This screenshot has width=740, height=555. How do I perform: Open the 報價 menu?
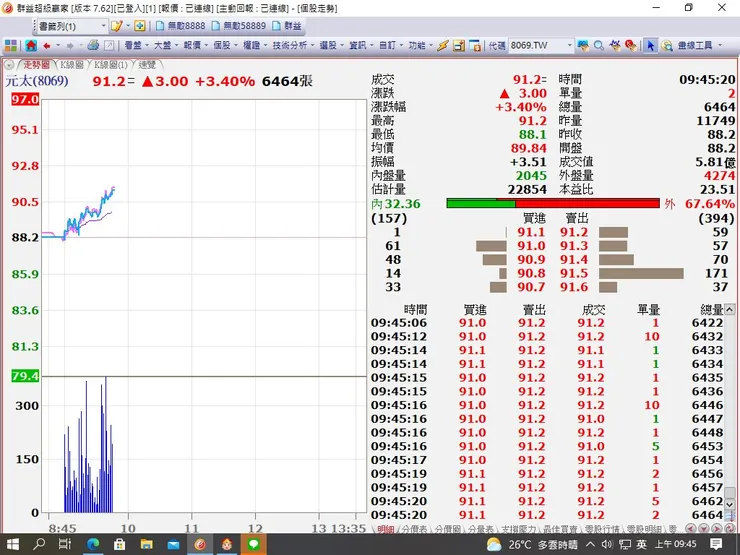tap(195, 45)
